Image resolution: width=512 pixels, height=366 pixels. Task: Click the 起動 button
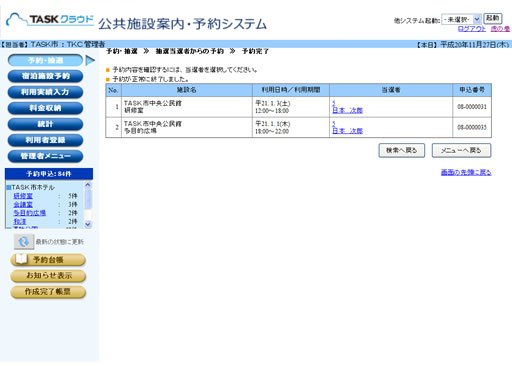point(493,18)
